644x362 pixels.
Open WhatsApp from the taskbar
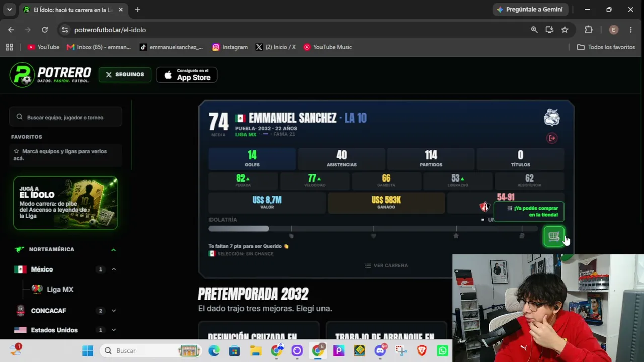[442, 350]
